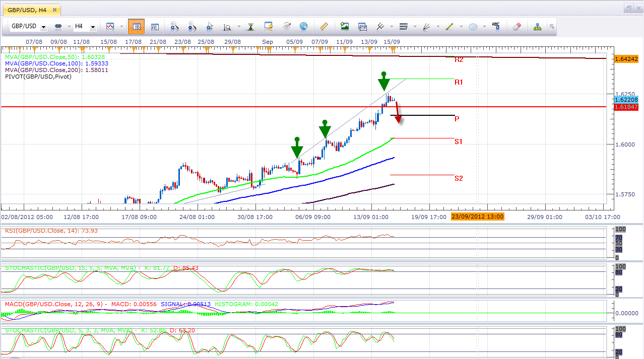Click the orange 23/09/2012 13:00 date marker

tap(477, 217)
